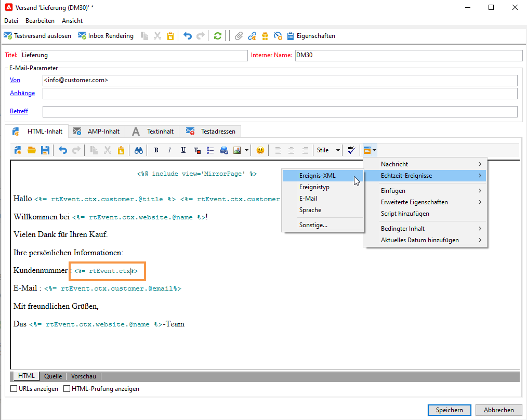Click the new content icon in editor toolbar
The width and height of the screenshot is (527, 420).
(x=18, y=150)
